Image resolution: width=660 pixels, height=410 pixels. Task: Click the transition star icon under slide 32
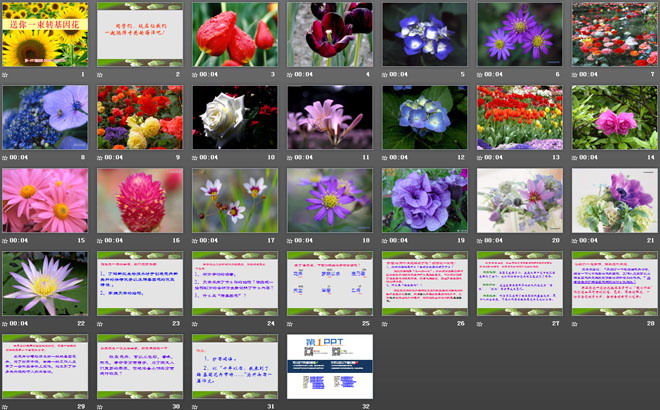(x=291, y=407)
